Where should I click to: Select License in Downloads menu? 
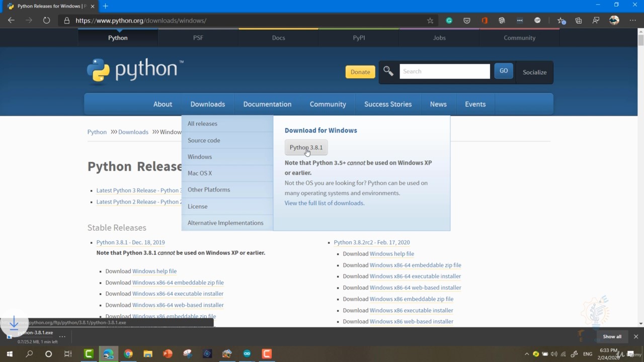pyautogui.click(x=227, y=206)
